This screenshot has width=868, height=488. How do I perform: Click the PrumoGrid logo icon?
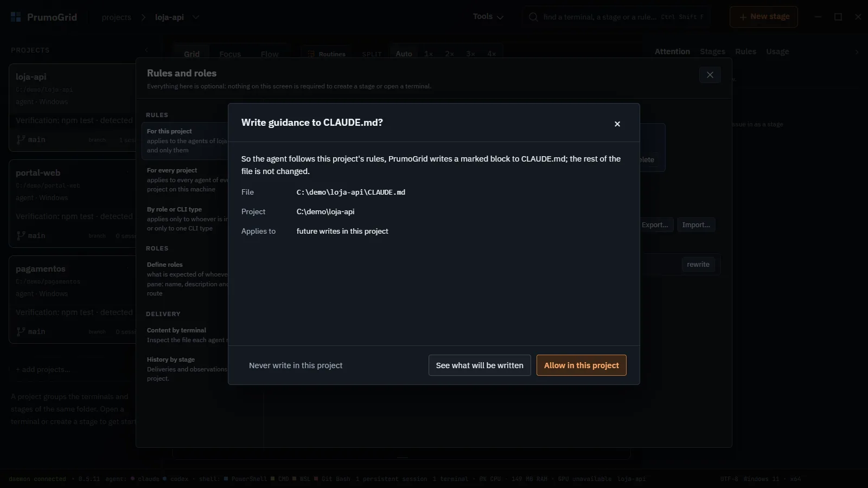(x=16, y=17)
